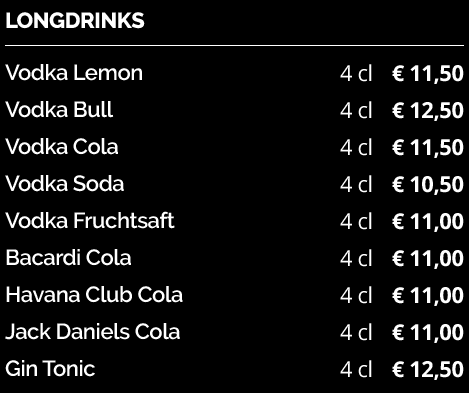Click the € 11,00 price of Bacardi Cola
469x393 pixels.
click(x=428, y=258)
